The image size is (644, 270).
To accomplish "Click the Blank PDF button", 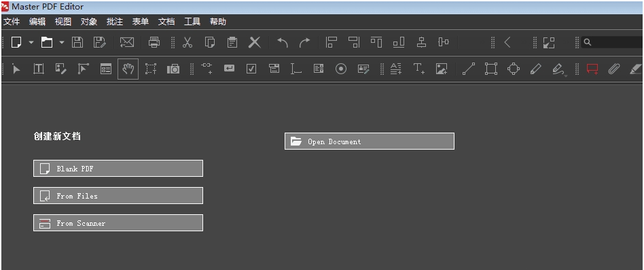I will 118,169.
